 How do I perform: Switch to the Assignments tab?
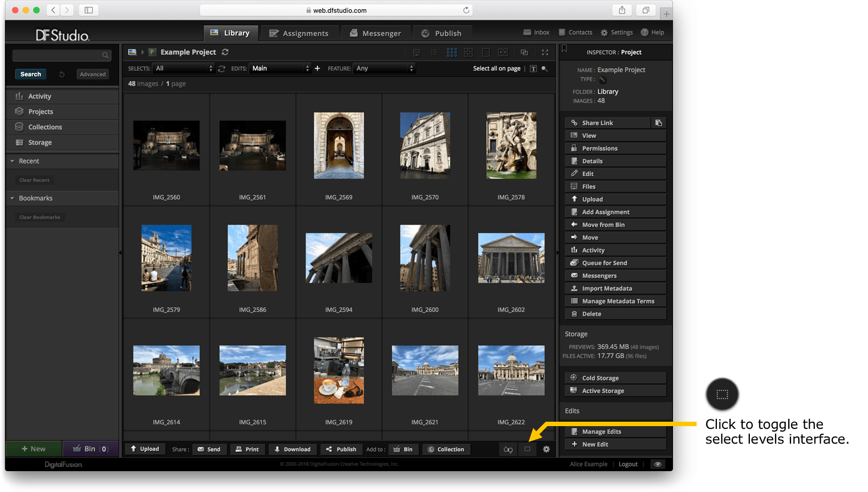point(299,33)
